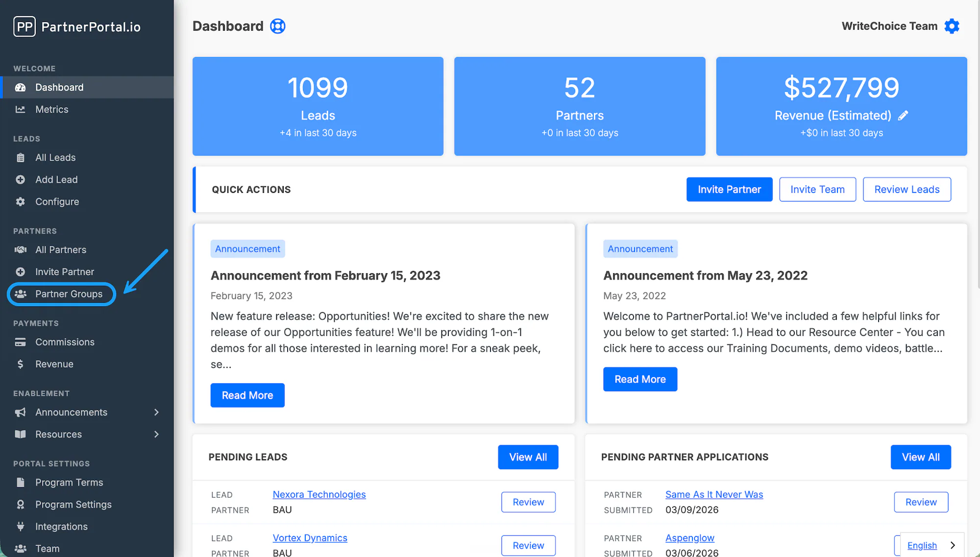Click the Revenue dollar sign icon
The height and width of the screenshot is (557, 980).
click(x=20, y=364)
